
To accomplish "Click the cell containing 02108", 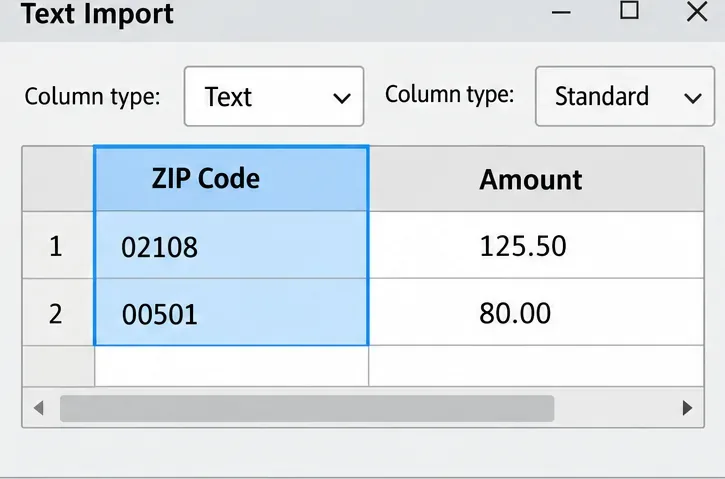I will coord(231,245).
